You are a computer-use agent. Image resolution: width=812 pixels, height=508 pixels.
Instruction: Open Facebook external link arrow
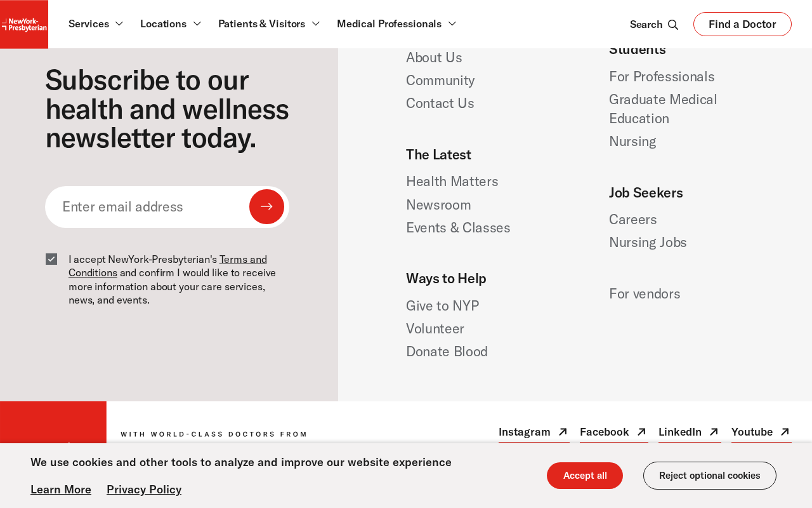pyautogui.click(x=641, y=432)
